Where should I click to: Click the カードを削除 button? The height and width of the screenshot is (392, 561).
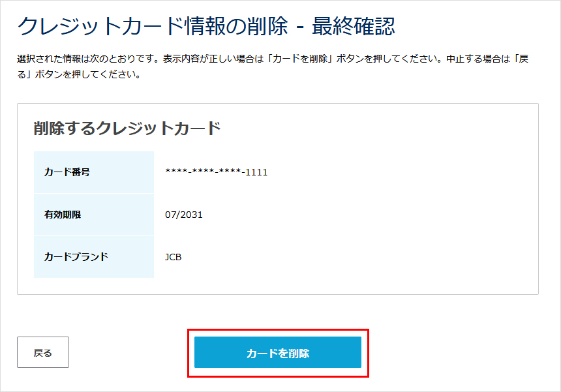coord(277,353)
